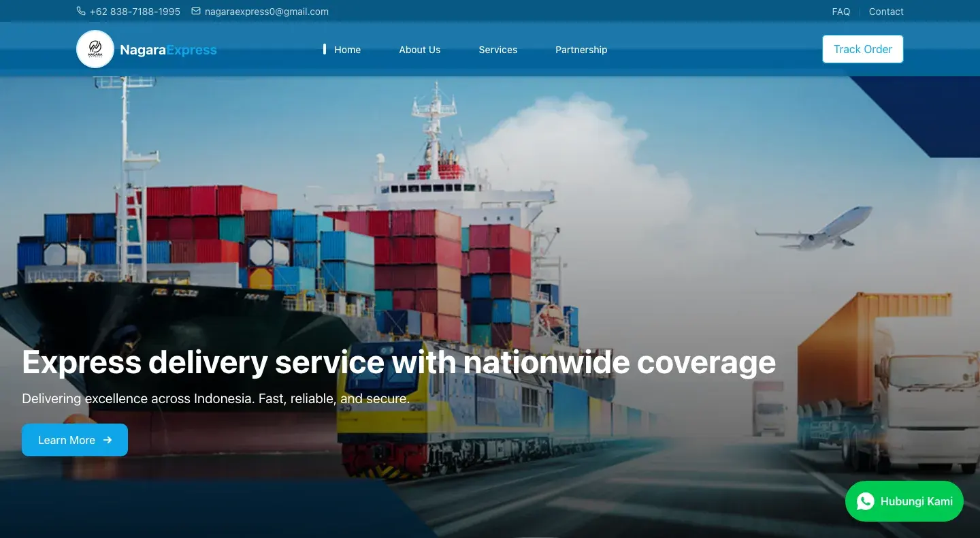This screenshot has width=980, height=538.
Task: Click the subtitle Delivering excellence across Indonesia
Action: pyautogui.click(x=216, y=398)
